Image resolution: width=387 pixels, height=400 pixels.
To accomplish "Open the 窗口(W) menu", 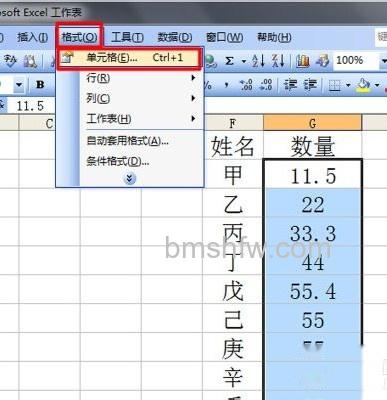I will click(224, 37).
